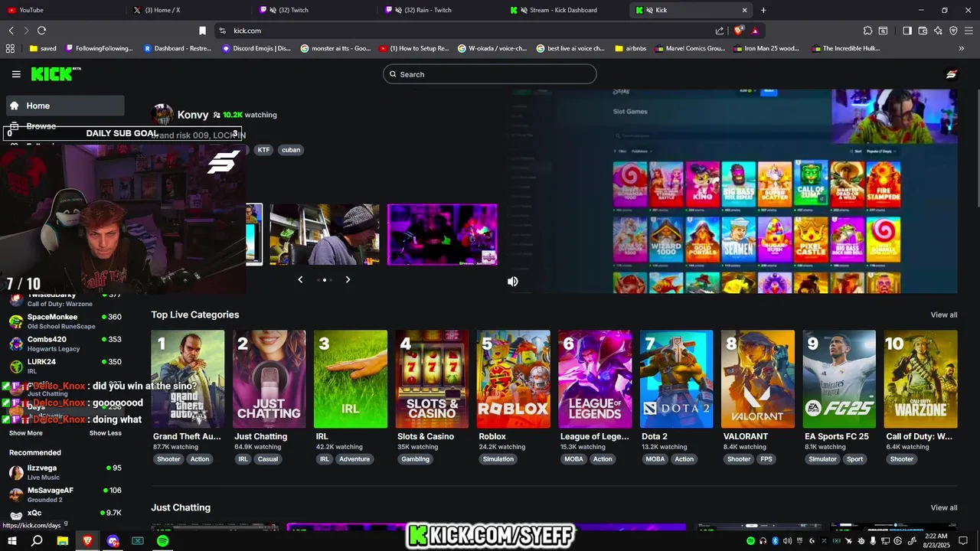Image resolution: width=980 pixels, height=551 pixels.
Task: Open the Roblox category card
Action: [514, 379]
